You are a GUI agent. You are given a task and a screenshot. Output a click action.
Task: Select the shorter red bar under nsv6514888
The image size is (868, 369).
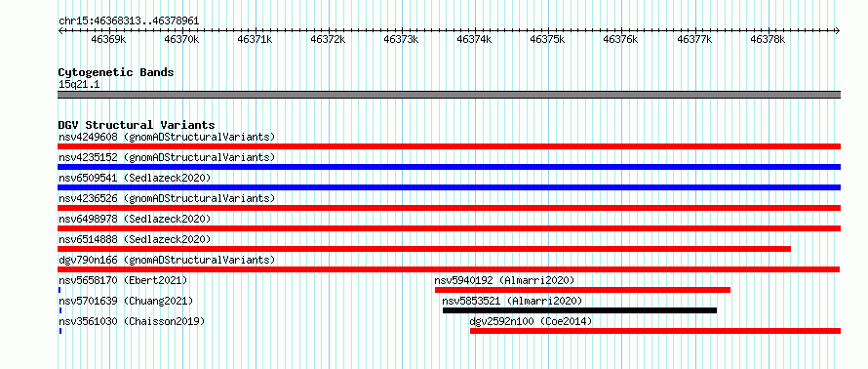point(424,249)
